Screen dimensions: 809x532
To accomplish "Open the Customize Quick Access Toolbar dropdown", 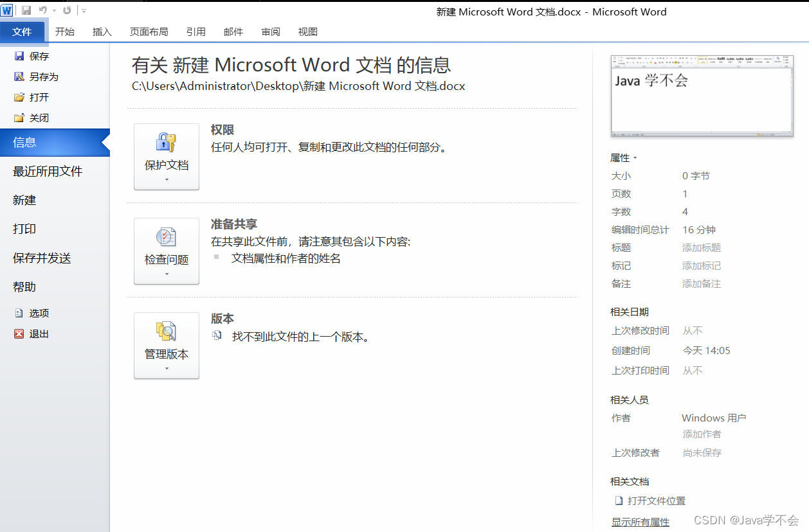I will coord(84,11).
